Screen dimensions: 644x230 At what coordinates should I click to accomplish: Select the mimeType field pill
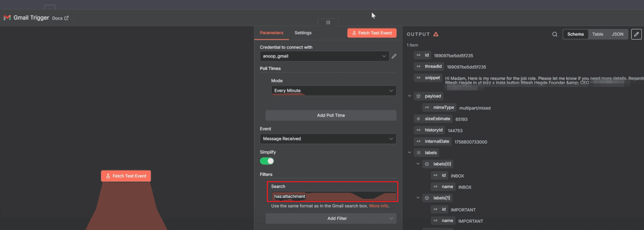439,107
